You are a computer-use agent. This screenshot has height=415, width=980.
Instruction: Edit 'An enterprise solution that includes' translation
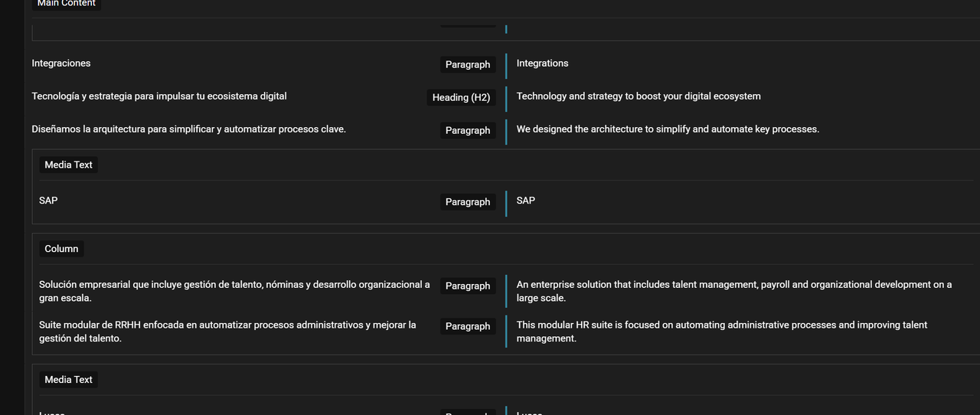734,291
